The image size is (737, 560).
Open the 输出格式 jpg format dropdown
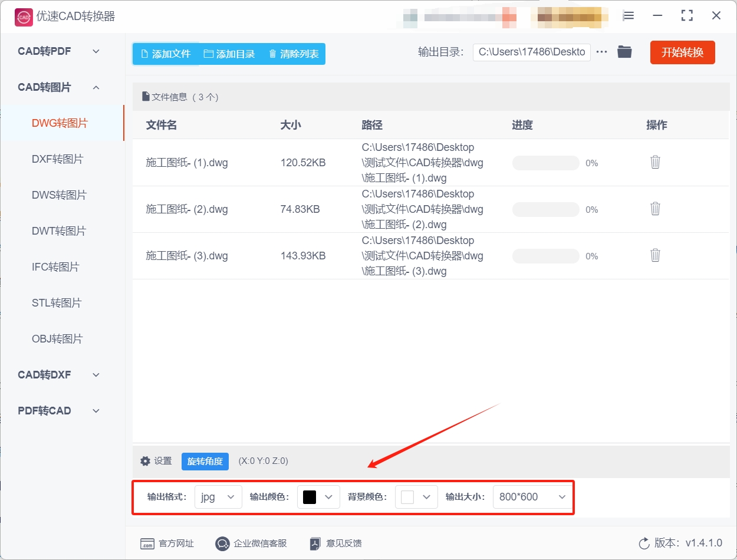coord(218,497)
